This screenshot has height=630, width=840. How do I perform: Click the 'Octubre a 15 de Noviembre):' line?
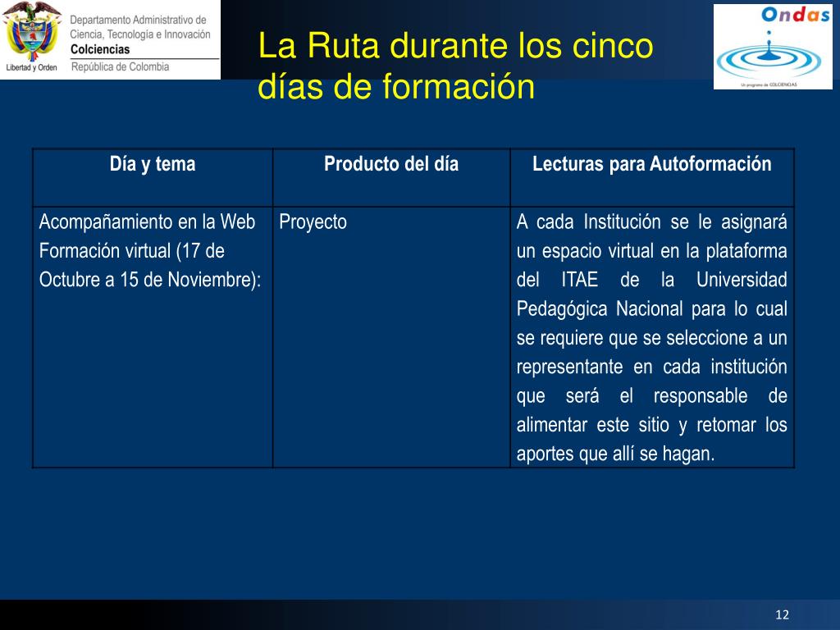[150, 280]
